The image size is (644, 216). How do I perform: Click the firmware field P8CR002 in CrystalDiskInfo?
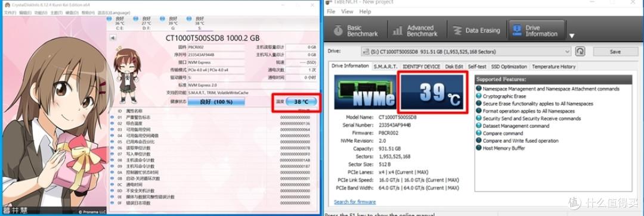(216, 47)
